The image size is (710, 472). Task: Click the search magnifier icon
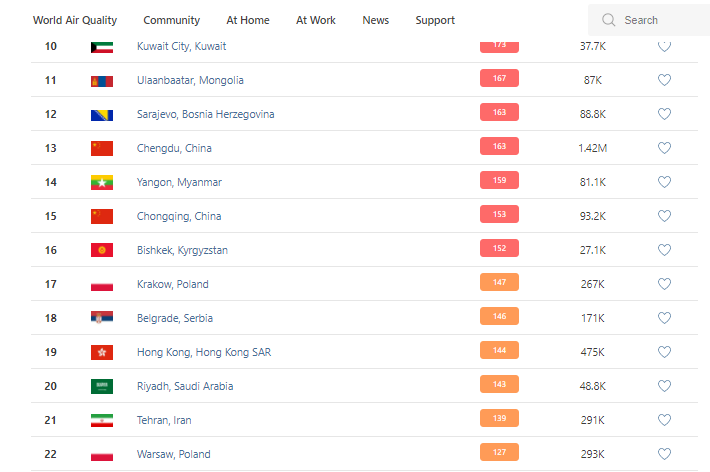(608, 20)
